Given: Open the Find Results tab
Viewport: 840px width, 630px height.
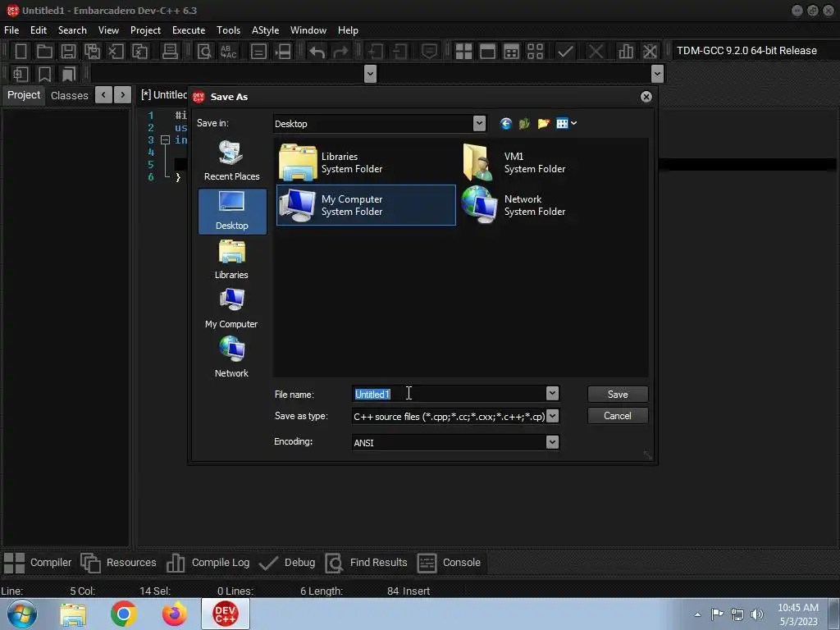Looking at the screenshot, I should pyautogui.click(x=366, y=563).
